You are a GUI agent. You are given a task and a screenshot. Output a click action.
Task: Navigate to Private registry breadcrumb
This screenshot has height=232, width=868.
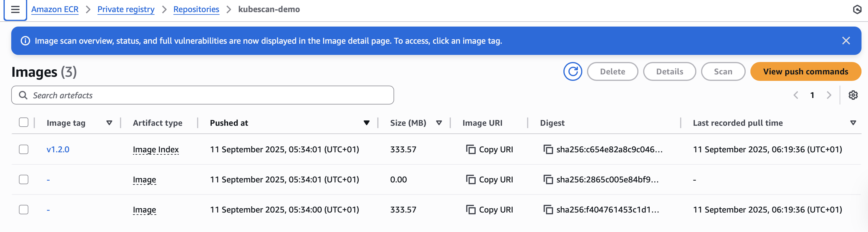(x=126, y=9)
